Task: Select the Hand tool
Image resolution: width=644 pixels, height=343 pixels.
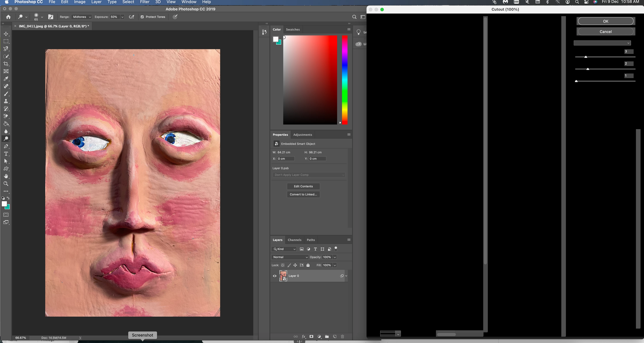Action: pos(6,176)
